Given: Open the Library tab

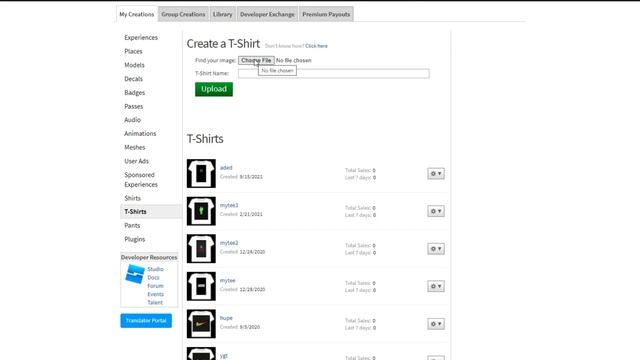Looking at the screenshot, I should [x=222, y=14].
